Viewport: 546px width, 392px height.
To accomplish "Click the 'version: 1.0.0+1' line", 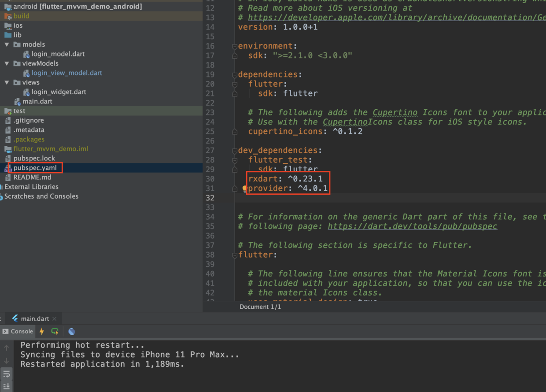I will (278, 27).
